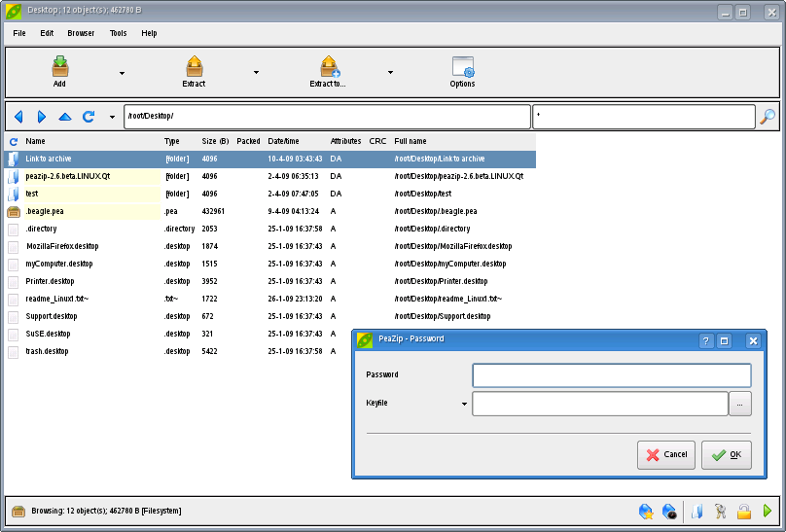This screenshot has width=786, height=532.
Task: Click the open padlock status icon
Action: pos(743,511)
